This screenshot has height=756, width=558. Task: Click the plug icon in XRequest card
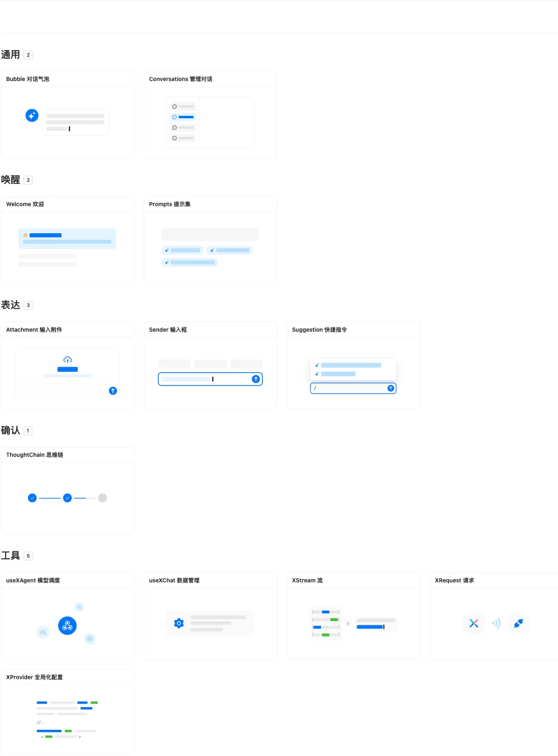[518, 623]
